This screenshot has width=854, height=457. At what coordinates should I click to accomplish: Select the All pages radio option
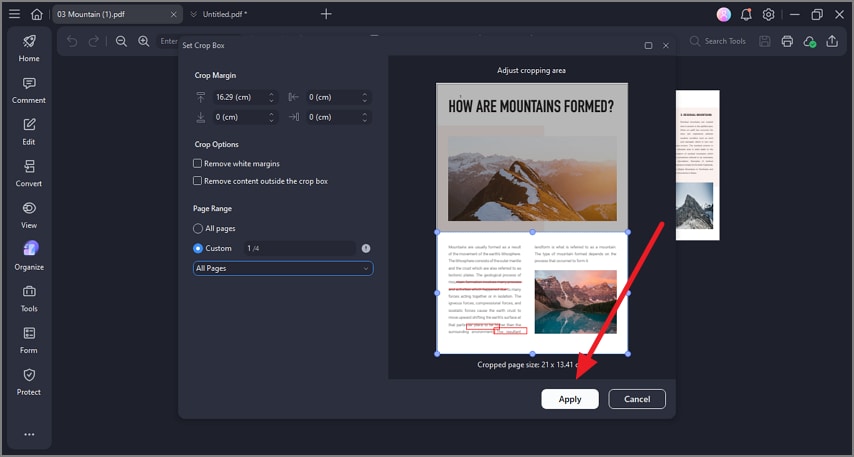198,228
